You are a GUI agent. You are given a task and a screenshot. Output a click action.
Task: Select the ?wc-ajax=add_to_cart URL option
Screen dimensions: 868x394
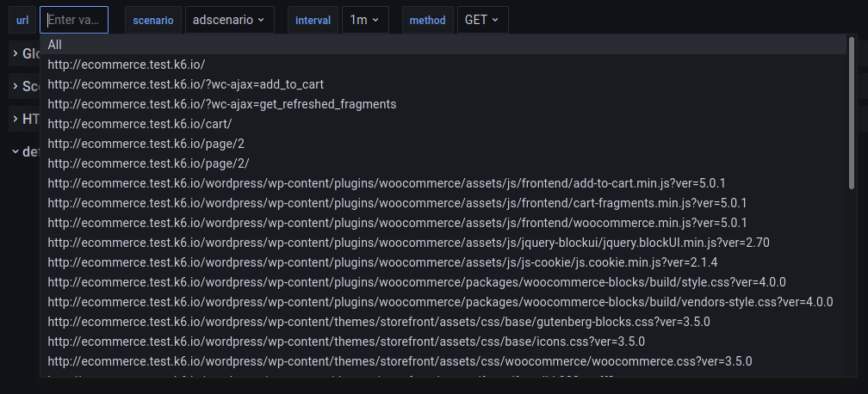185,84
